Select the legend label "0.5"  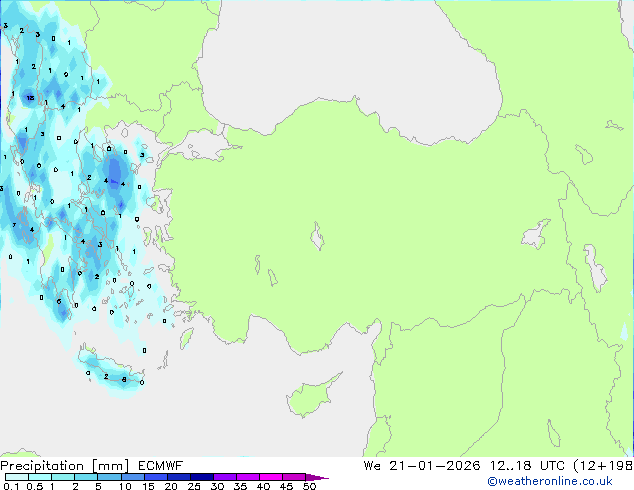point(34,486)
